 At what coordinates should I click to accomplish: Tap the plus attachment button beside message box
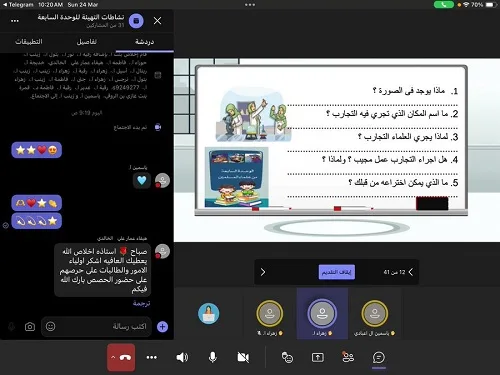pos(162,327)
